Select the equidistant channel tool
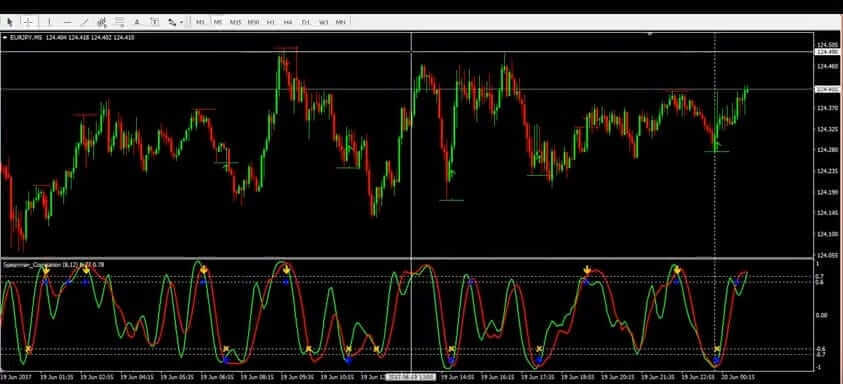843x384 pixels. 102,22
